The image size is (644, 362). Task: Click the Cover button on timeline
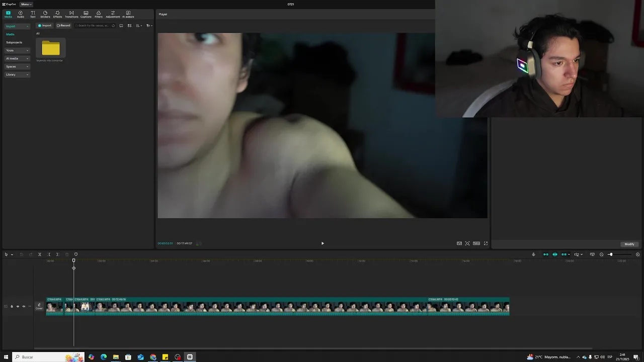tap(39, 306)
